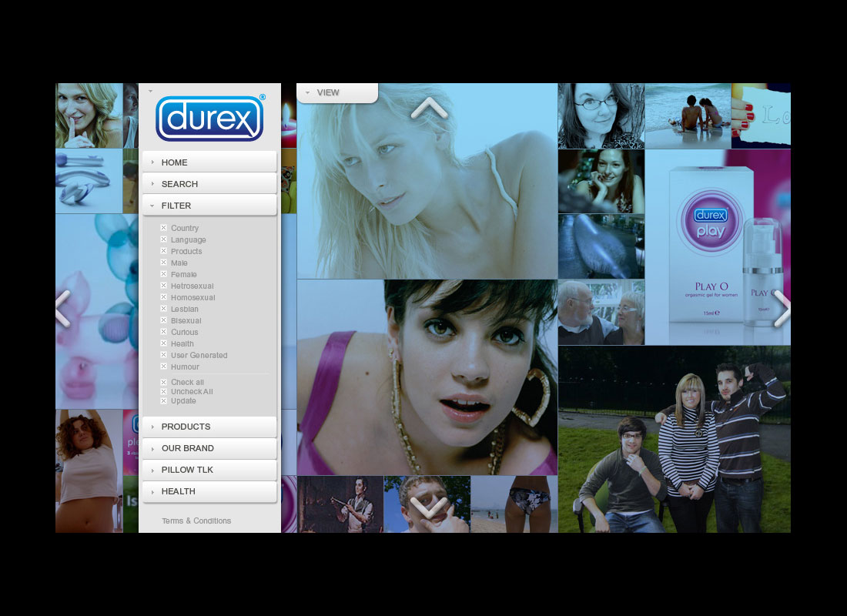
Task: Open the elderly couple thumbnail
Action: [x=601, y=313]
